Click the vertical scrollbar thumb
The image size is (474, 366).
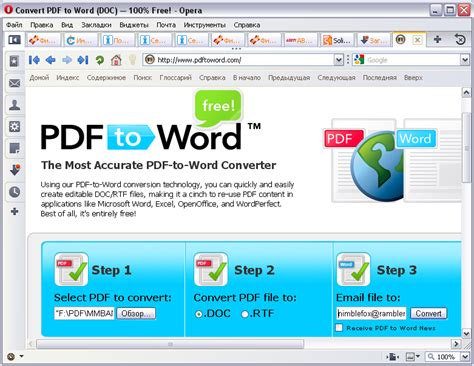pyautogui.click(x=466, y=148)
